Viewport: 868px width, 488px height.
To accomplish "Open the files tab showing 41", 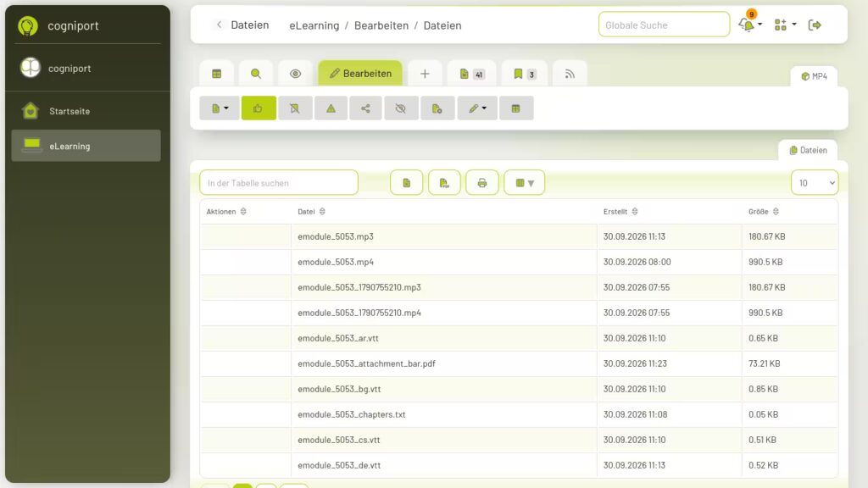I will pos(471,74).
